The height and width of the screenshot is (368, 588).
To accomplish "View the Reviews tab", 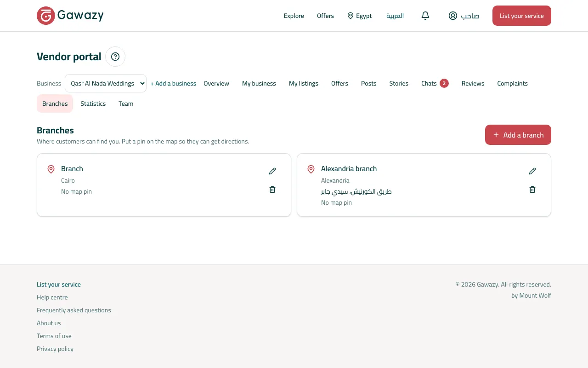I will coord(473,83).
